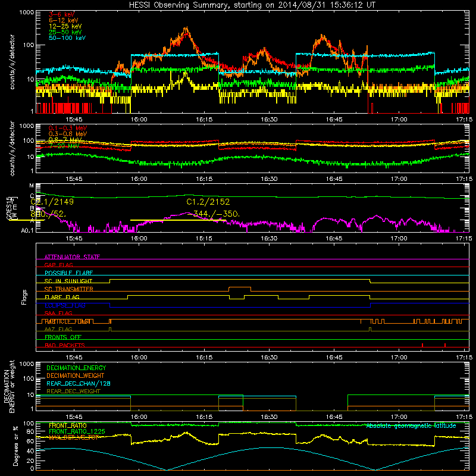Viewport: 476px width, 476px height.
Task: Click the GOES15 axis label
Action: pos(9,208)
